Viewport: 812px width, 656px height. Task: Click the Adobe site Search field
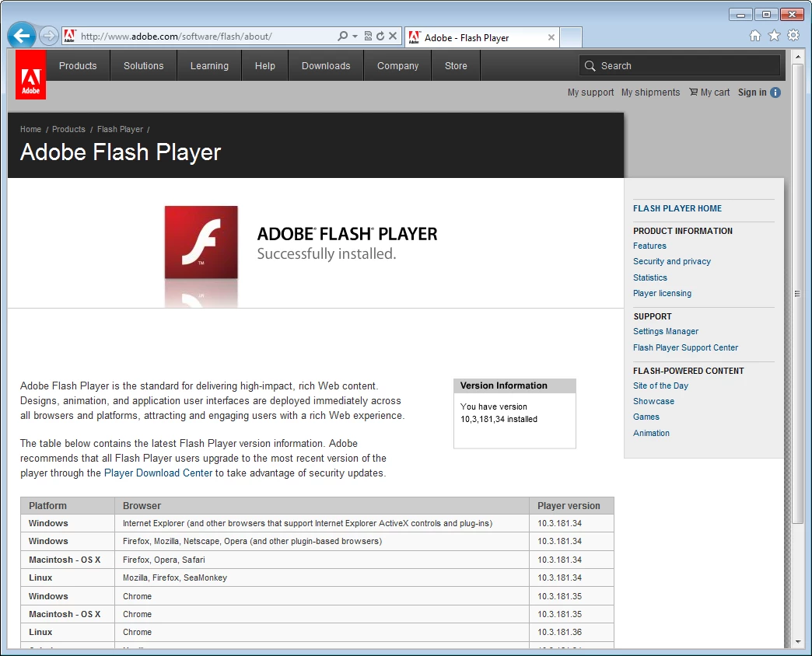pos(680,66)
